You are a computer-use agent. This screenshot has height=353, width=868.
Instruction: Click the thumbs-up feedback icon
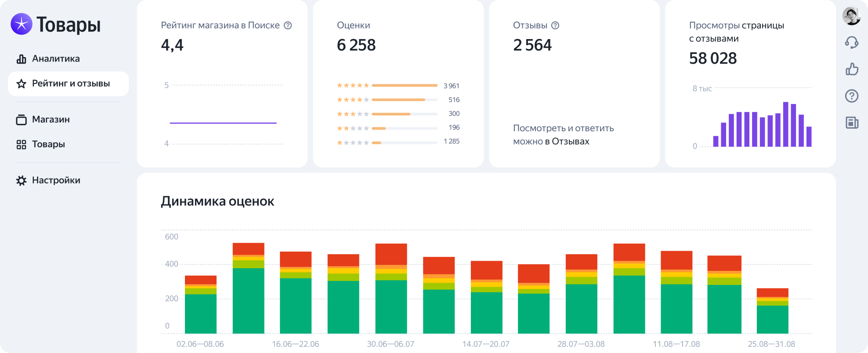point(852,69)
